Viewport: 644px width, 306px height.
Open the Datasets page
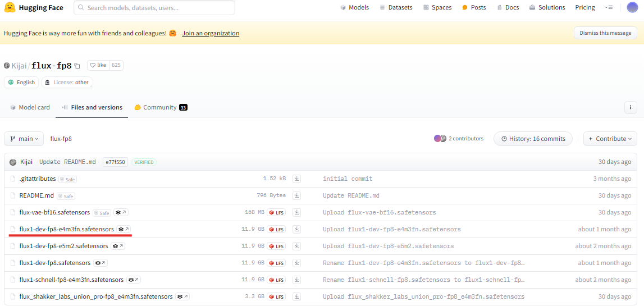(x=396, y=7)
